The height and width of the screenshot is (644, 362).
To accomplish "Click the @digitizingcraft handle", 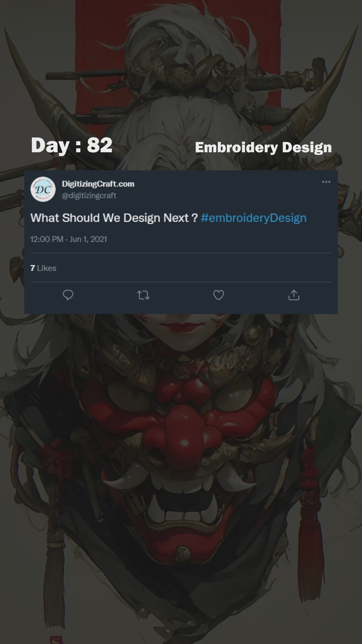I will point(89,196).
